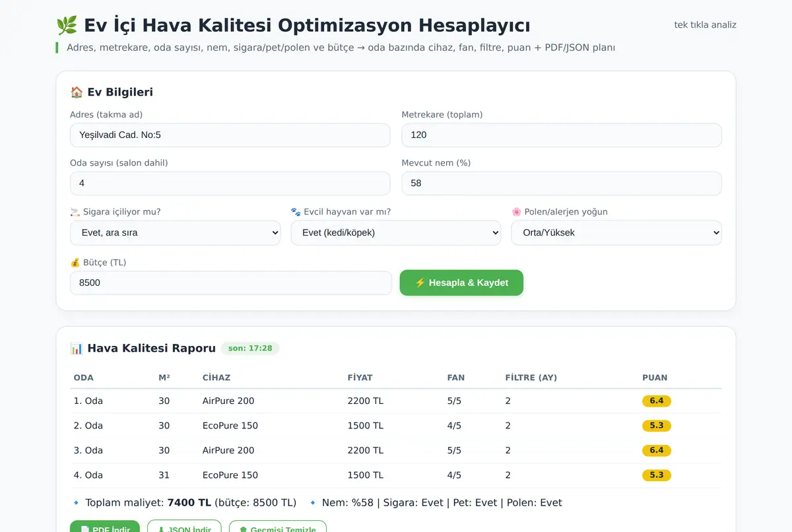The width and height of the screenshot is (792, 532).
Task: Click the paw icon next to Evcil hayvan
Action: tap(296, 212)
